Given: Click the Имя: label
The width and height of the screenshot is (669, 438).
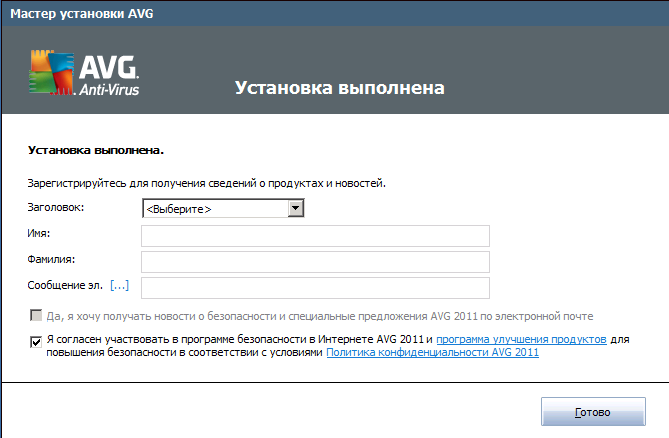Looking at the screenshot, I should pos(39,234).
